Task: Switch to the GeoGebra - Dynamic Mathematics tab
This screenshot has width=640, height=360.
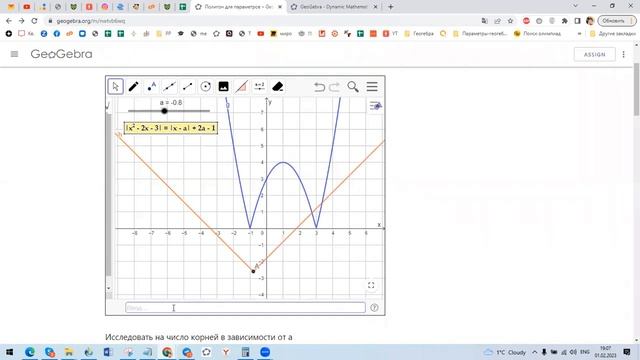Action: point(335,7)
